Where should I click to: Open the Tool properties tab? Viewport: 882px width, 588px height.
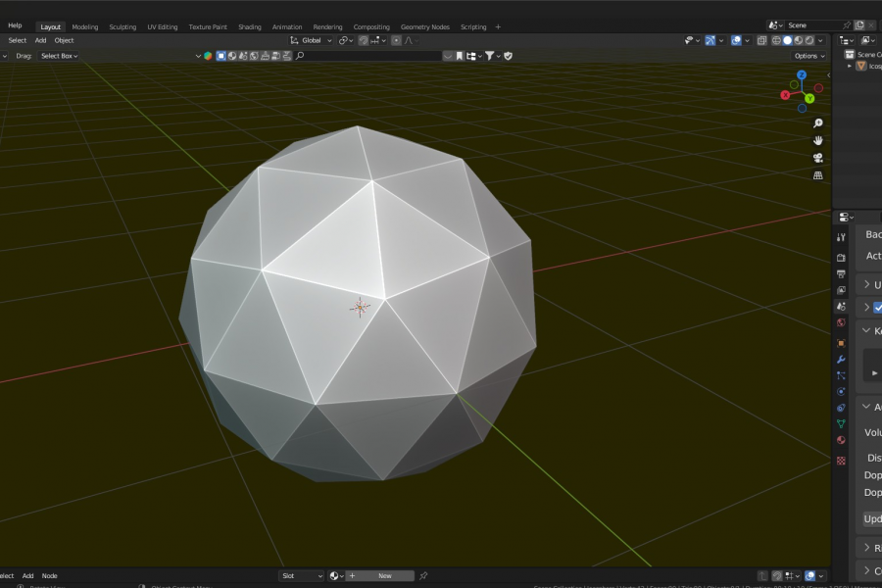coord(841,237)
